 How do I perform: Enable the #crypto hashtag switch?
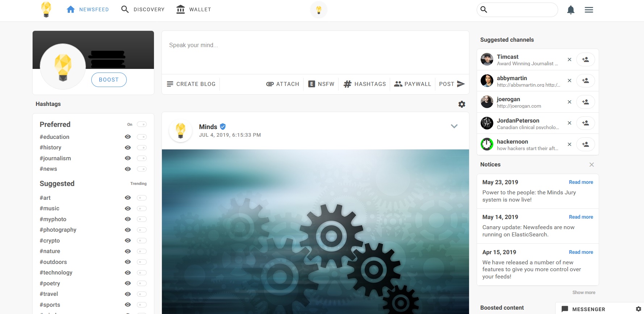(x=142, y=240)
